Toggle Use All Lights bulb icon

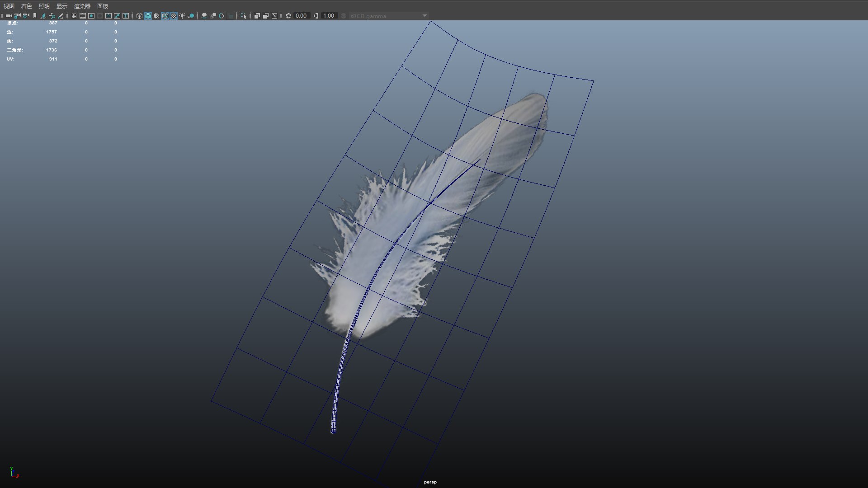(x=182, y=16)
